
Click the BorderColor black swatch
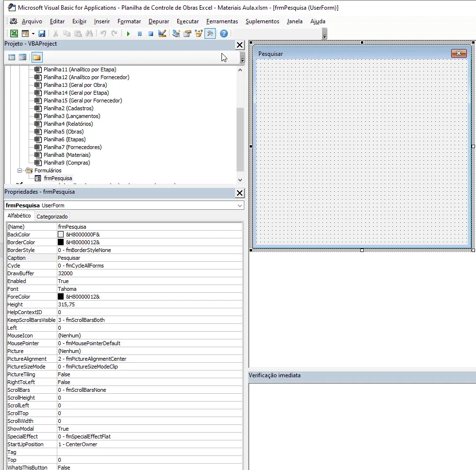(61, 242)
